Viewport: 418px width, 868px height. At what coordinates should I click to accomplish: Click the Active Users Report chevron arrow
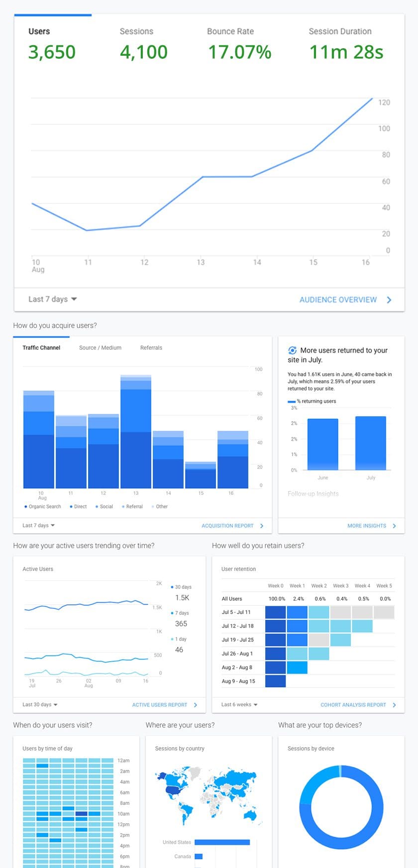click(196, 705)
